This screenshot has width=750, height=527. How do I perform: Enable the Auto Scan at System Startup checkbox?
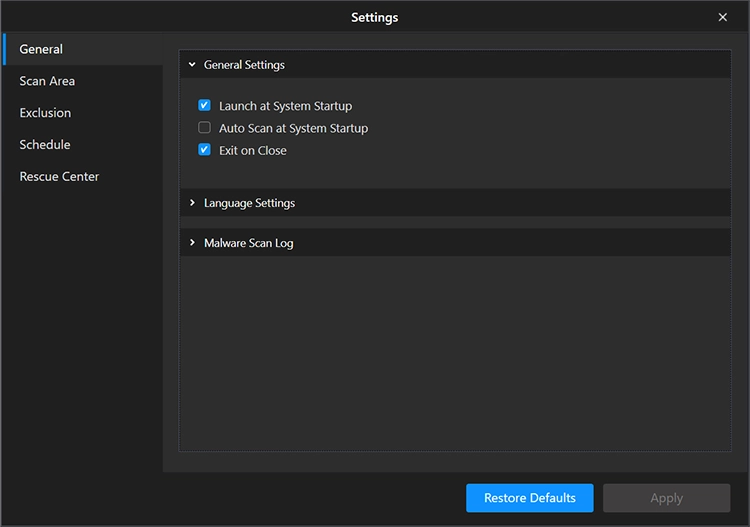204,128
